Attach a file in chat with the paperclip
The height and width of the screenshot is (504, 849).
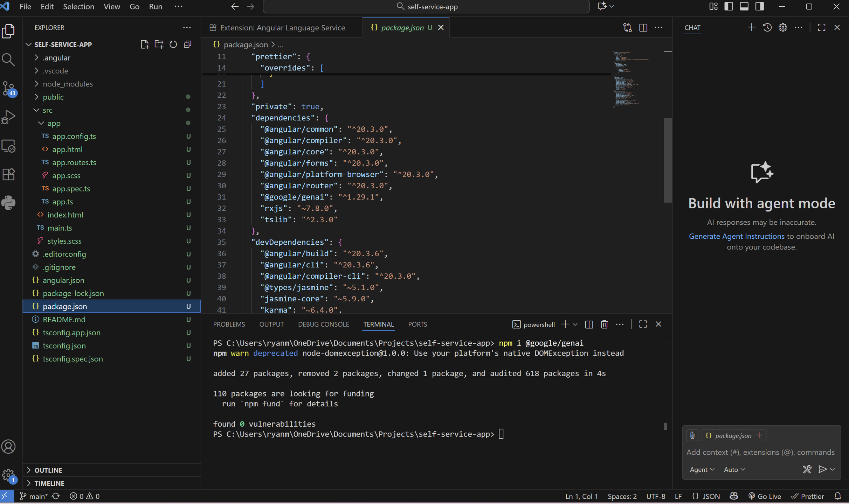tap(692, 435)
